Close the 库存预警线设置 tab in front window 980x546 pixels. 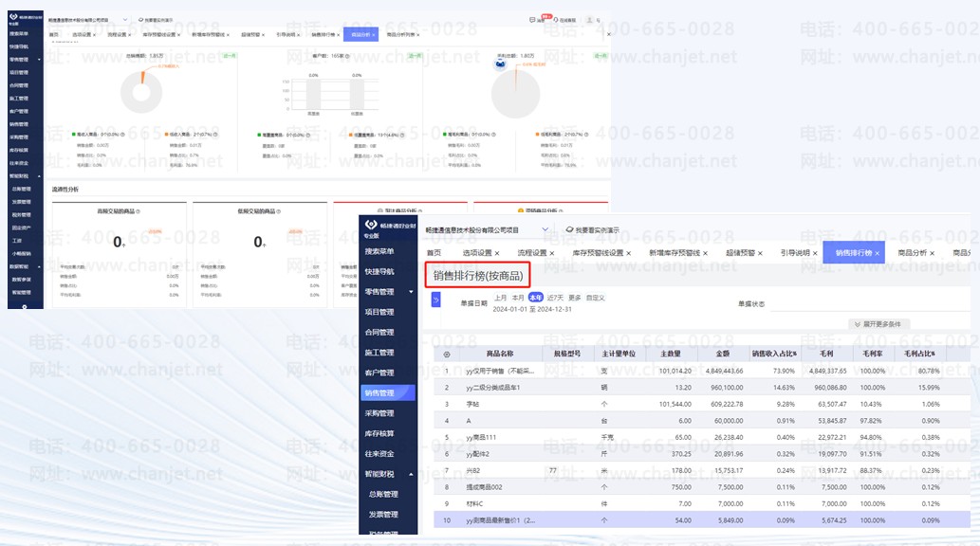[x=629, y=253]
